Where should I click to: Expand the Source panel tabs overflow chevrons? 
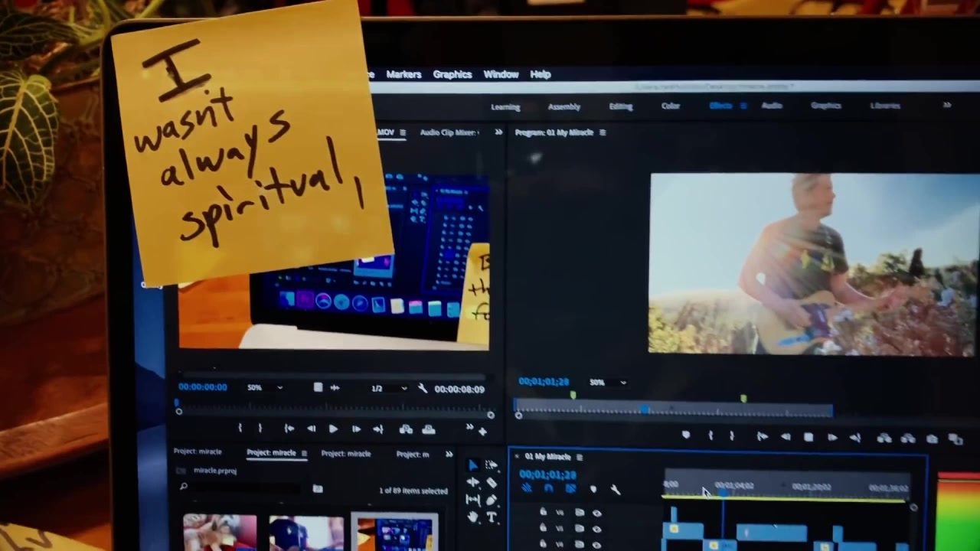498,132
